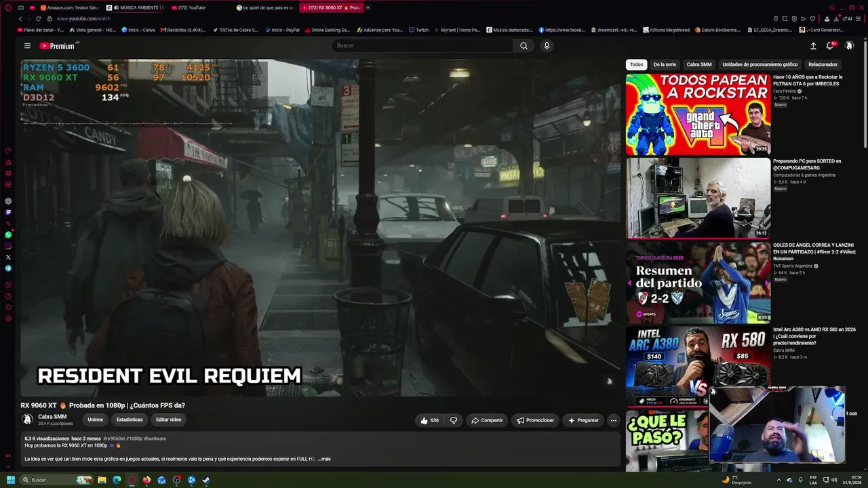Select the 'Cabra SMM' filter chip
This screenshot has width=868, height=488.
pos(699,64)
